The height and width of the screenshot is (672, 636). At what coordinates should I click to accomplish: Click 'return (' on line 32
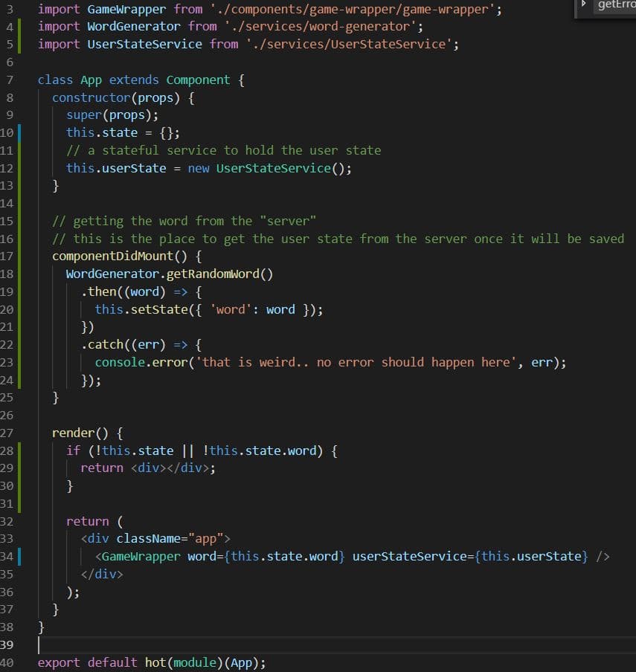tap(94, 522)
